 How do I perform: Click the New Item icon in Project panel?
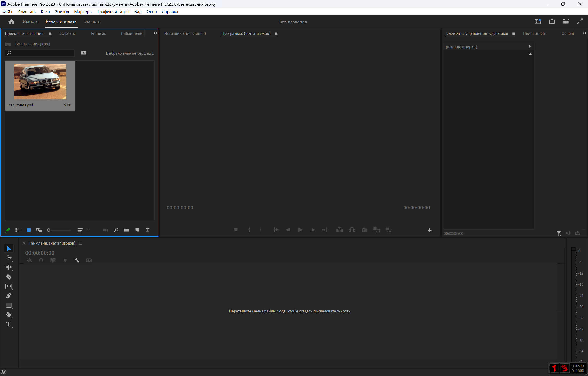coord(137,230)
